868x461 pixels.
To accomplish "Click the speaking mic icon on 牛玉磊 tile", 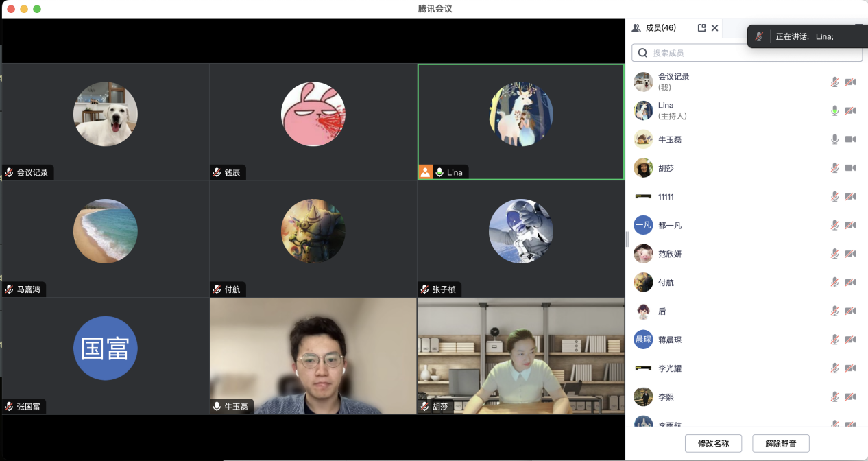I will (x=217, y=405).
